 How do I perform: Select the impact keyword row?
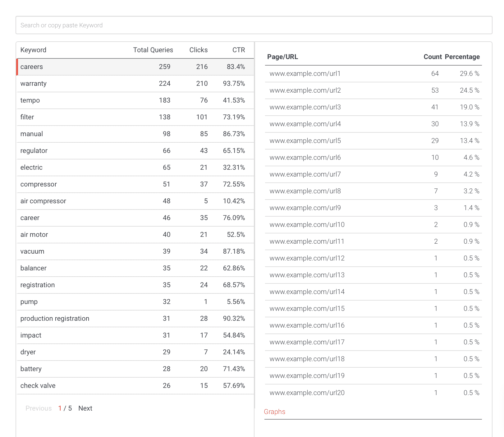135,335
